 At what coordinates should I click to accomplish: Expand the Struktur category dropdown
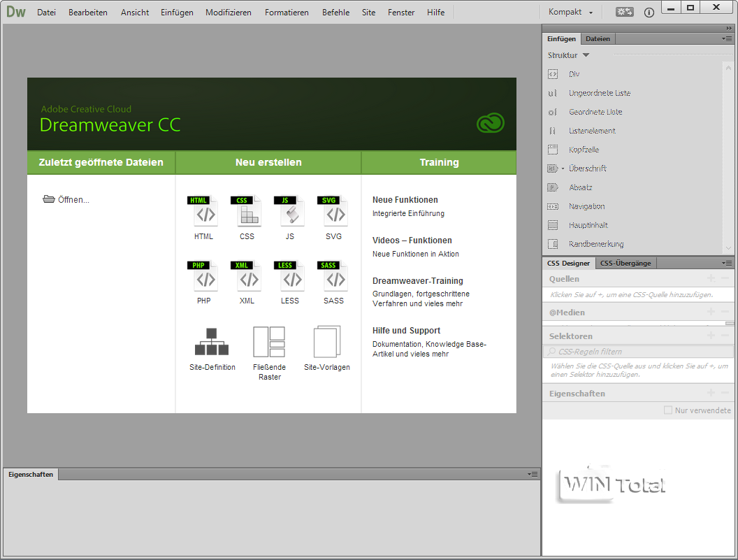[x=586, y=55]
